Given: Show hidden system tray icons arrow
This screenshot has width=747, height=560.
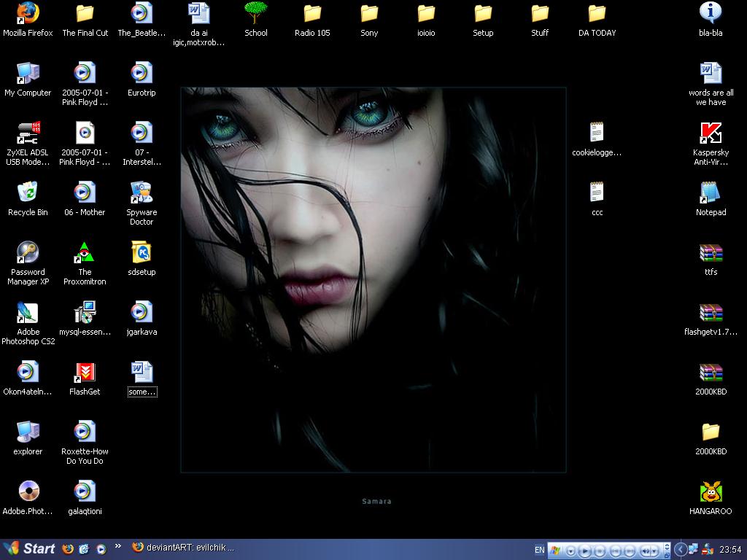Looking at the screenshot, I should point(681,550).
